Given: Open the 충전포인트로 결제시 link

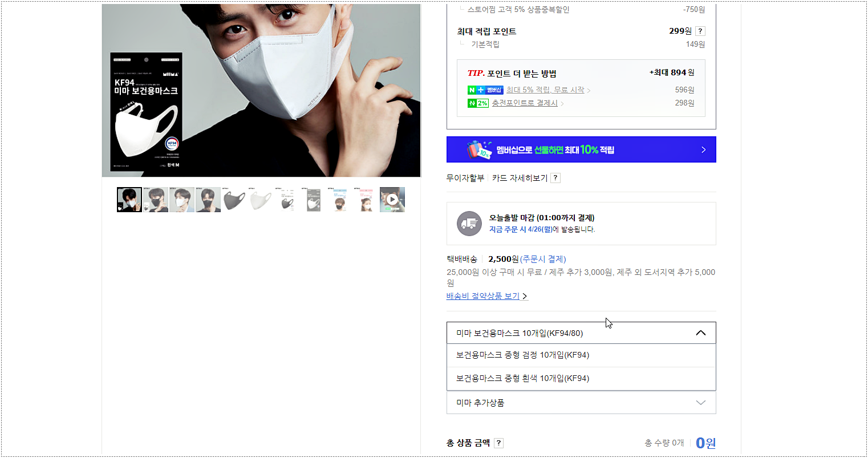Looking at the screenshot, I should point(525,103).
